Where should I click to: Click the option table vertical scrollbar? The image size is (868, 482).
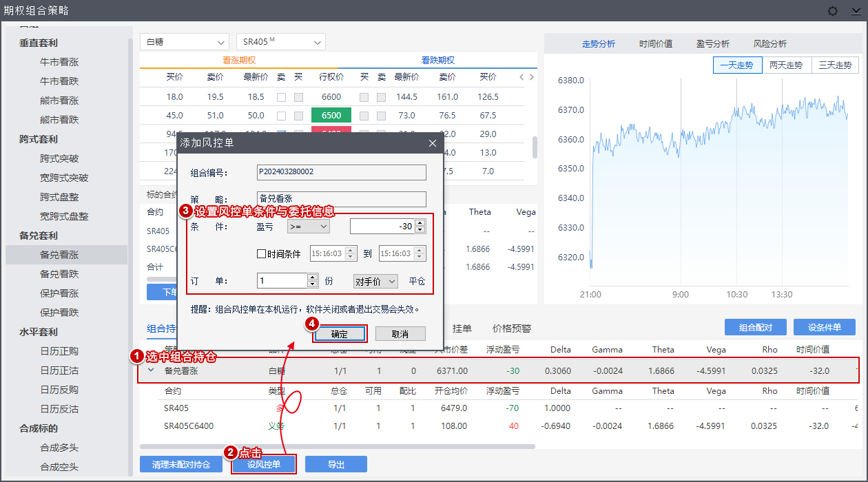(535, 146)
